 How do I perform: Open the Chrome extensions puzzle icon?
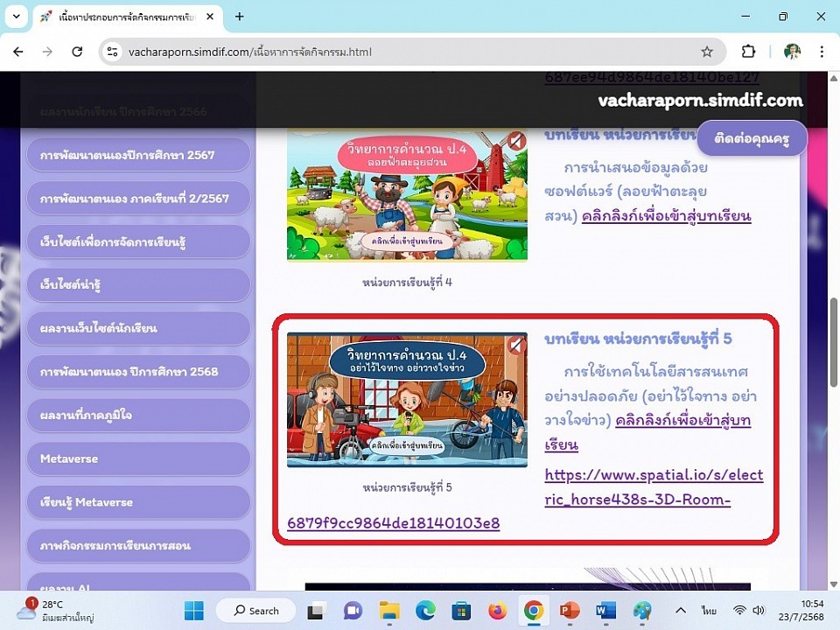pyautogui.click(x=748, y=52)
